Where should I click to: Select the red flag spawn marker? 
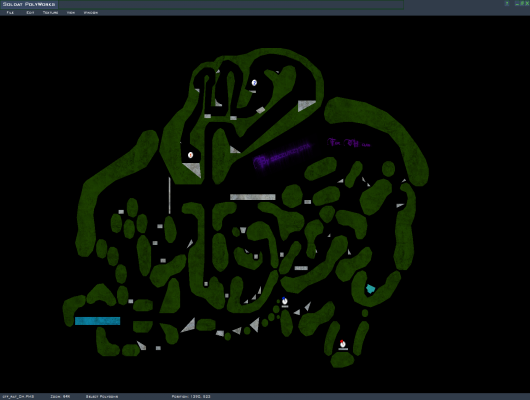343,344
